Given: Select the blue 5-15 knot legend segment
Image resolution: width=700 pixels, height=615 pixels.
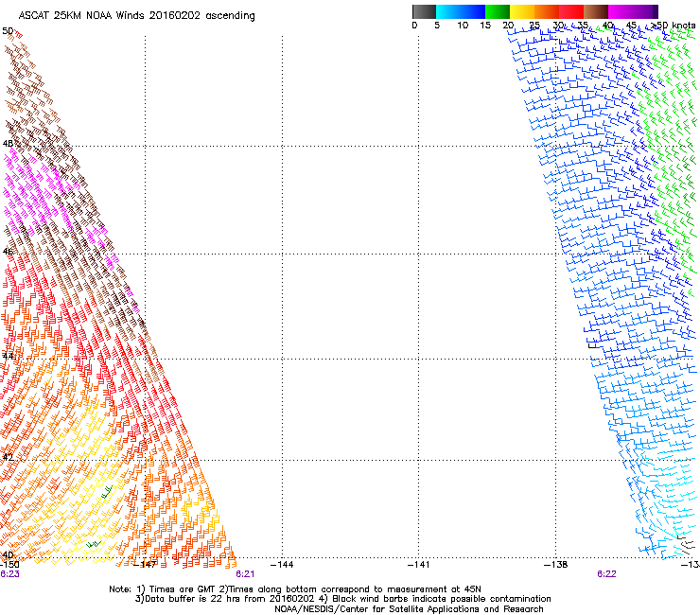Looking at the screenshot, I should tap(461, 11).
